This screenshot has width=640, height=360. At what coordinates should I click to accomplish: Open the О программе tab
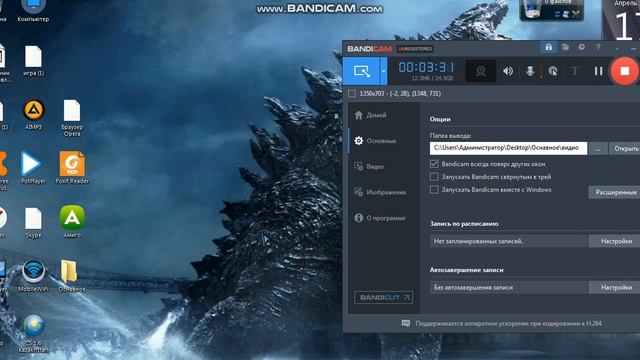380,218
